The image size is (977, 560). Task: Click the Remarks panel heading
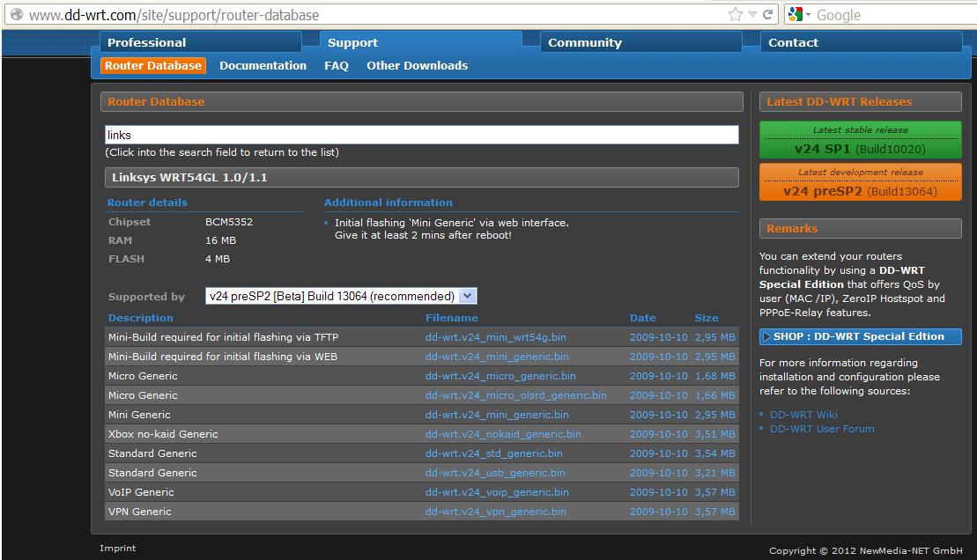pyautogui.click(x=861, y=229)
